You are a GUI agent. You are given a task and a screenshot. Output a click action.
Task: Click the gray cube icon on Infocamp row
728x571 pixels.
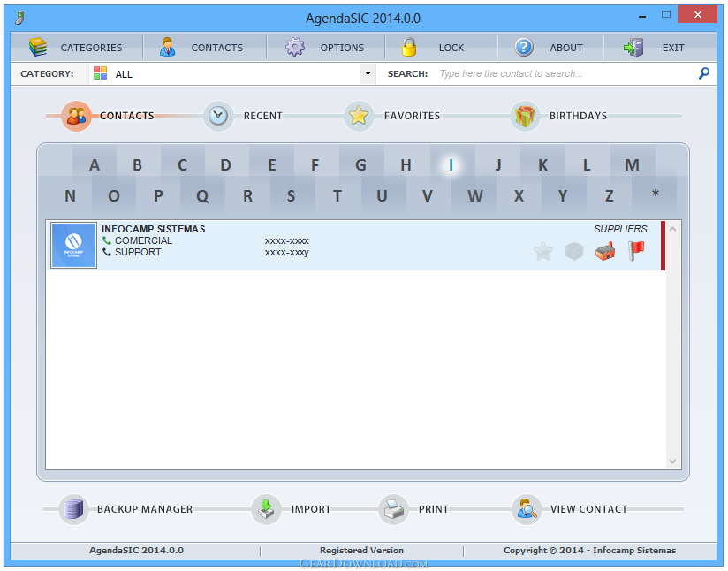click(x=574, y=251)
